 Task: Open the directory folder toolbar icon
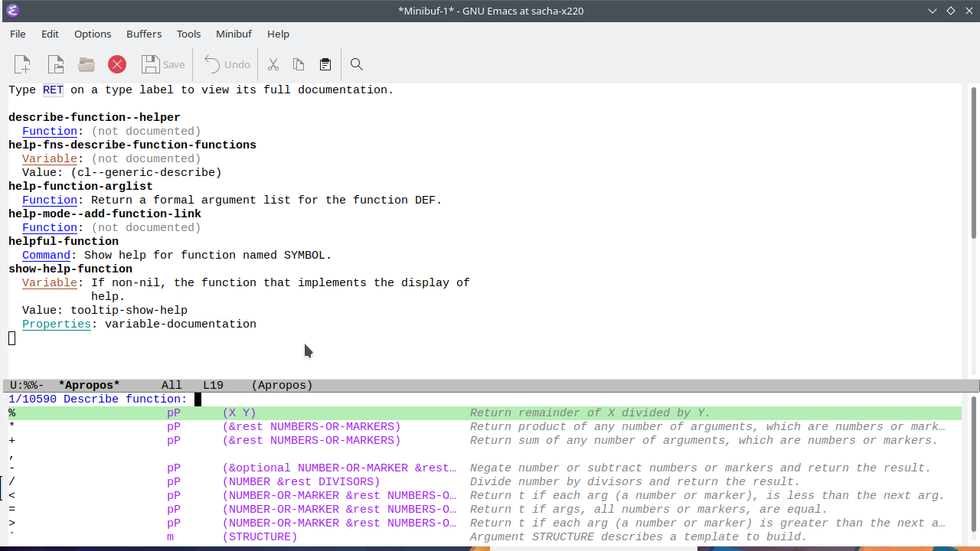point(87,64)
